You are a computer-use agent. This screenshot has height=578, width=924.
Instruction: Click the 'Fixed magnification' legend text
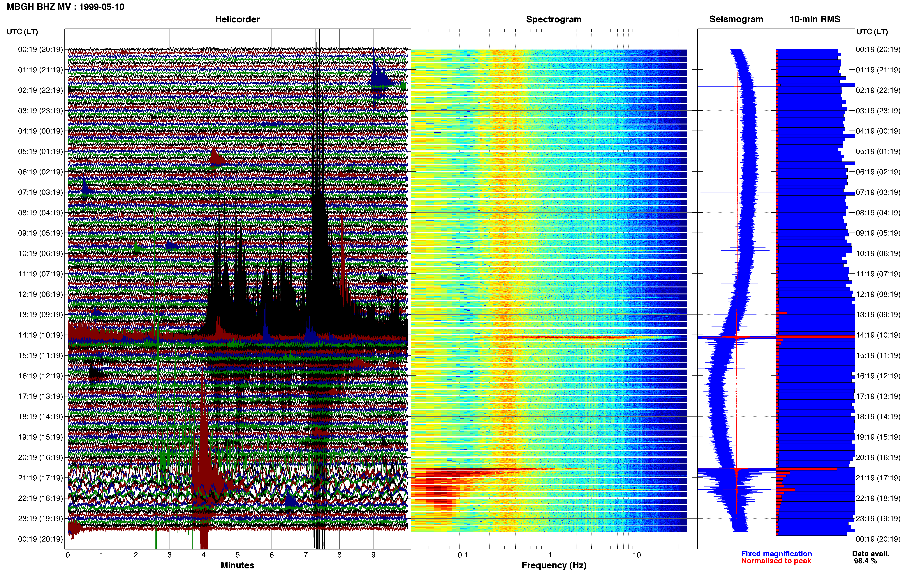tap(777, 554)
